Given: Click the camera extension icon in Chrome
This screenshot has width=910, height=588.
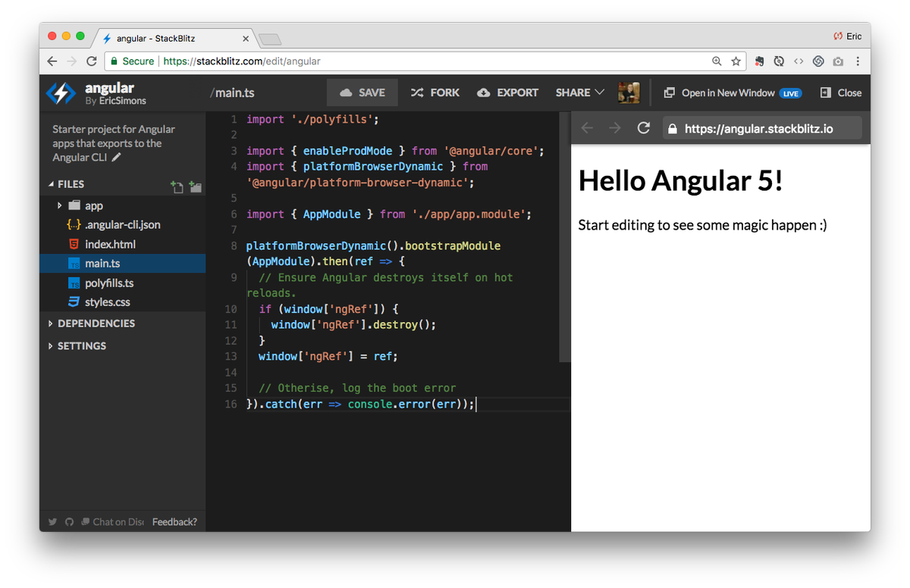Looking at the screenshot, I should point(838,61).
